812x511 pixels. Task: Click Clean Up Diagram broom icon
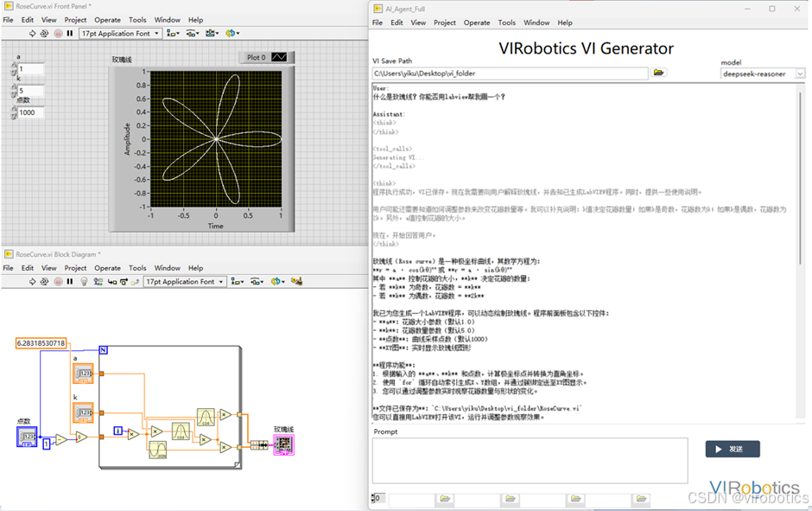click(297, 281)
